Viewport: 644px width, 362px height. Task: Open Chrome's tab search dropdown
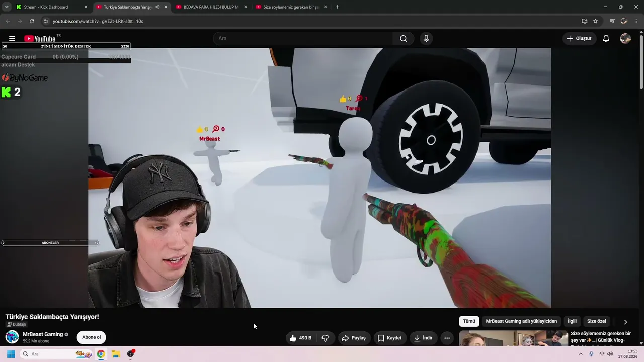(7, 7)
